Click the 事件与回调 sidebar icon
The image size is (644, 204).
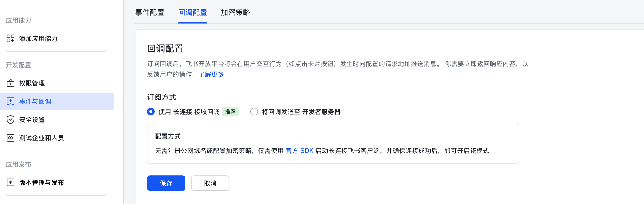click(x=11, y=101)
